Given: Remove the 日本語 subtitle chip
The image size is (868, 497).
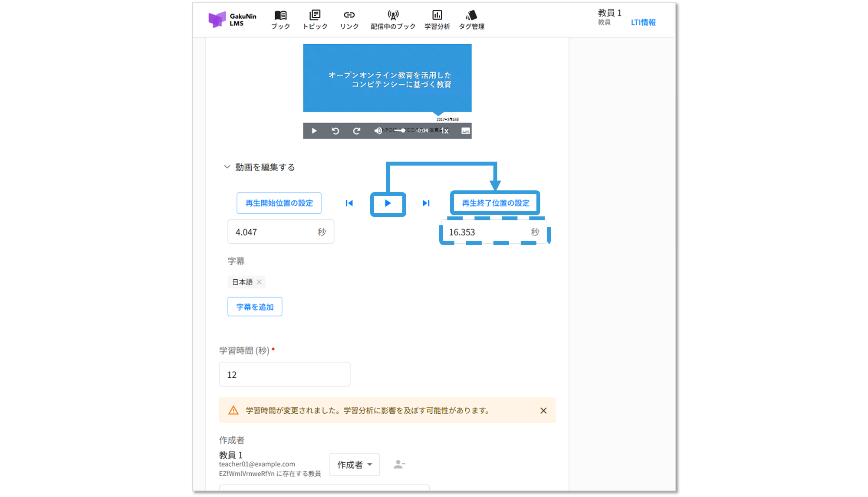Looking at the screenshot, I should (x=259, y=282).
